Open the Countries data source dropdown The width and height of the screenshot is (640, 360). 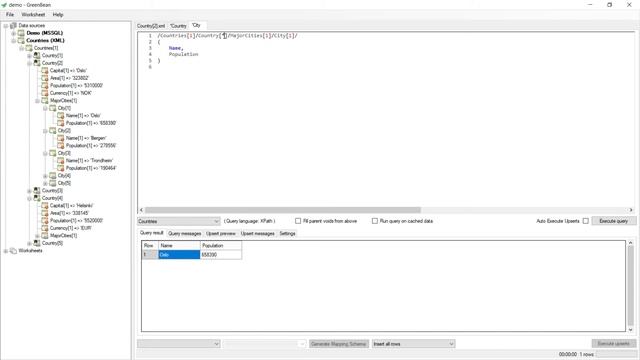[179, 221]
